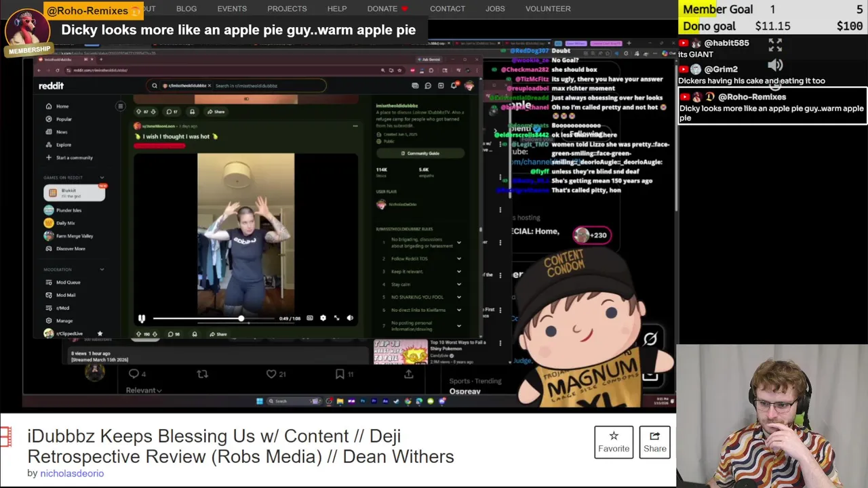This screenshot has width=868, height=488.
Task: Toggle favorite star for r/ClippedLive
Action: tap(100, 333)
